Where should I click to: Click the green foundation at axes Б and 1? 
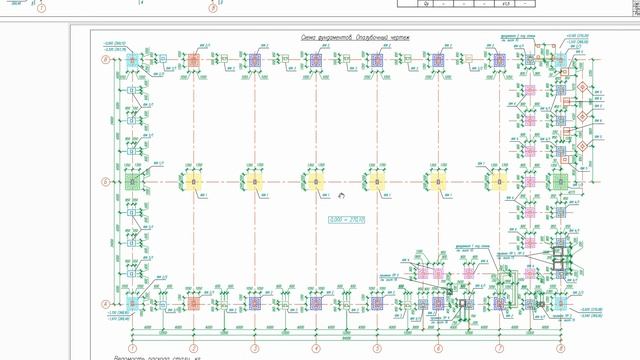pos(132,182)
